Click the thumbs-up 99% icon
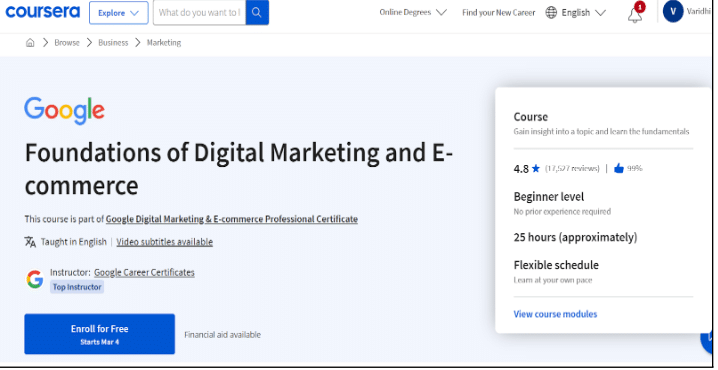The height and width of the screenshot is (370, 718). (619, 169)
